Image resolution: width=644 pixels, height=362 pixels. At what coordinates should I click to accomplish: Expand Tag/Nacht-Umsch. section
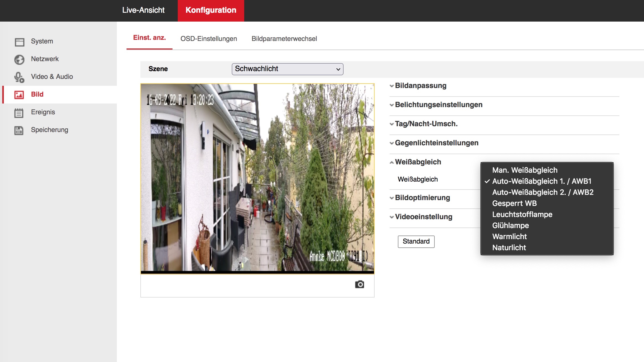(426, 124)
